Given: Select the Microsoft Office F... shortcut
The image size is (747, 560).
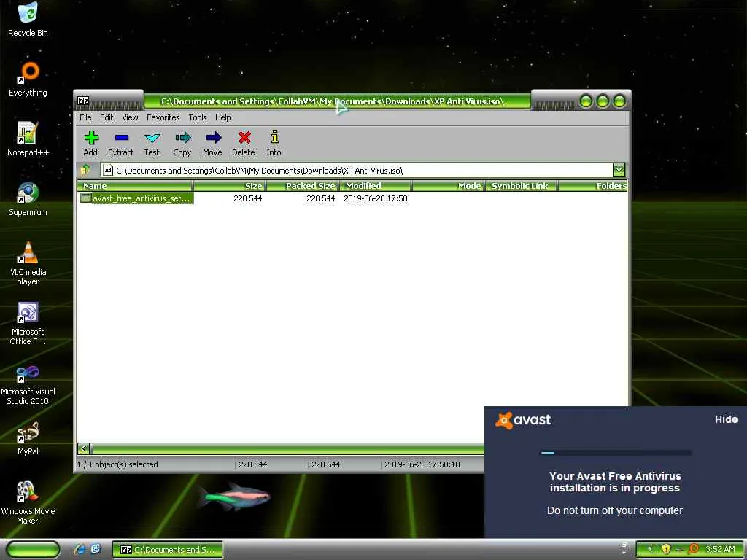Looking at the screenshot, I should tap(28, 323).
